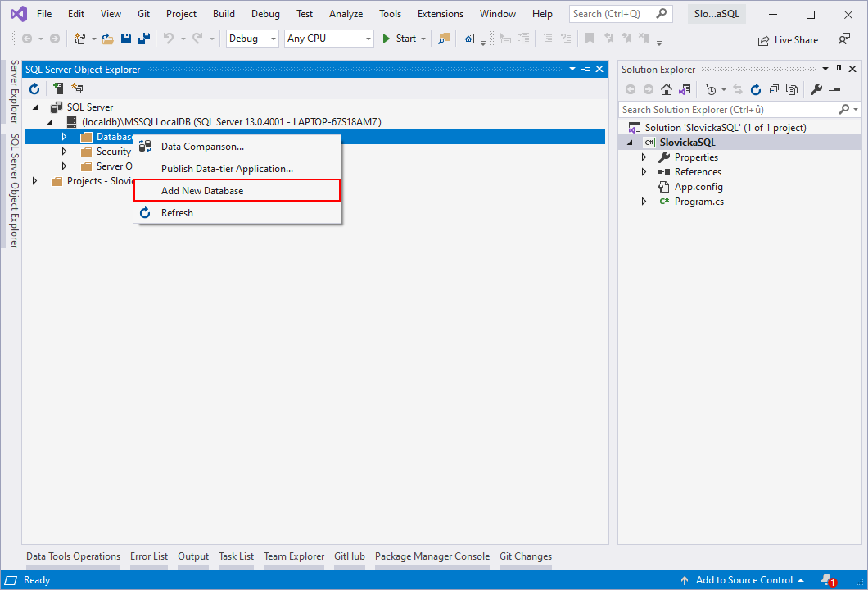Switch to the Package Manager Console tab
Image resolution: width=868 pixels, height=590 pixels.
pyautogui.click(x=432, y=556)
